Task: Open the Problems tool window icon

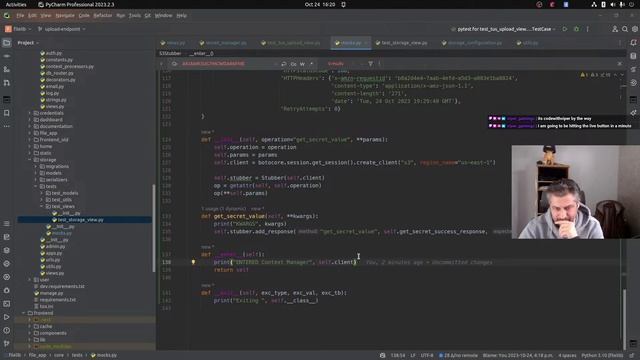Action: point(7,330)
